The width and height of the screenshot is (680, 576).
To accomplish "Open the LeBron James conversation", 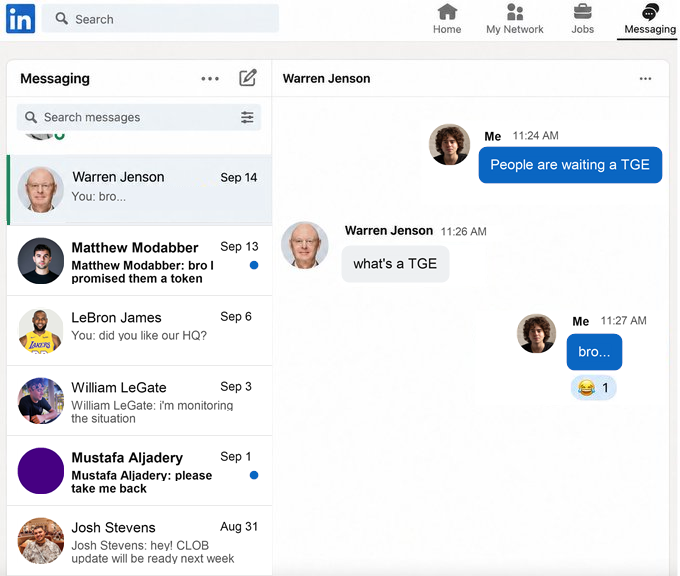I will [140, 331].
